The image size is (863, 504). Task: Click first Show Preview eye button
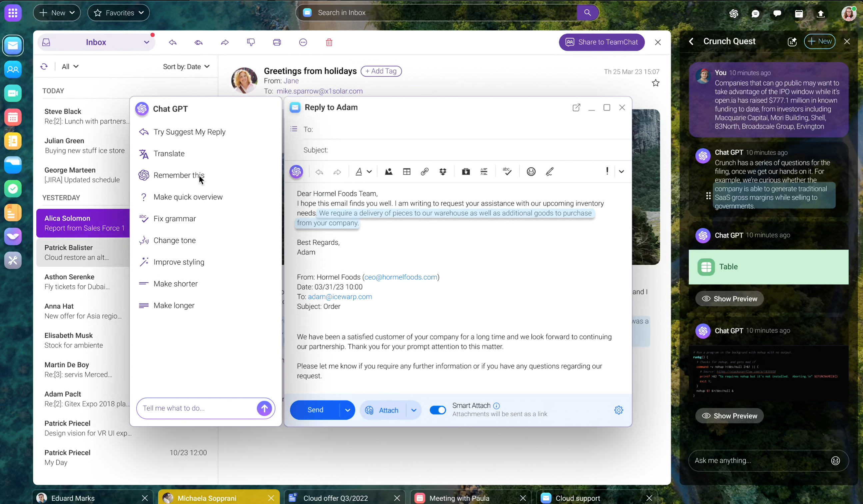729,299
